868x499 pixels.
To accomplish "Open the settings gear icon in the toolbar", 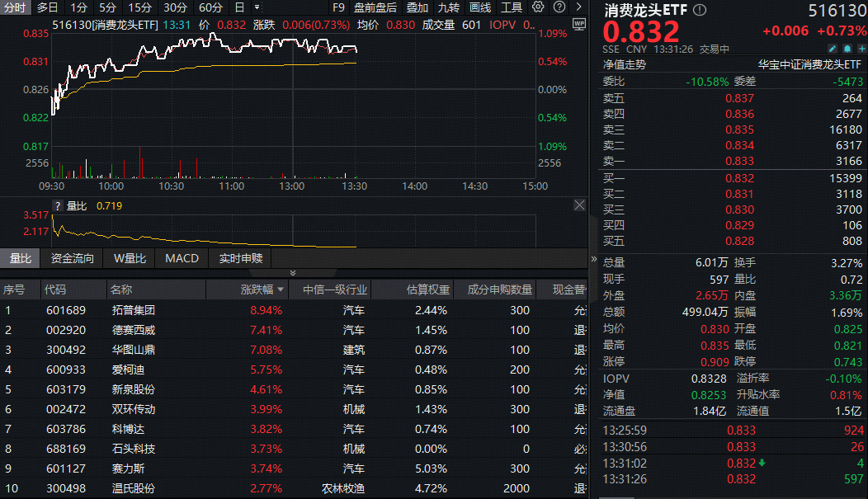I will pyautogui.click(x=538, y=7).
